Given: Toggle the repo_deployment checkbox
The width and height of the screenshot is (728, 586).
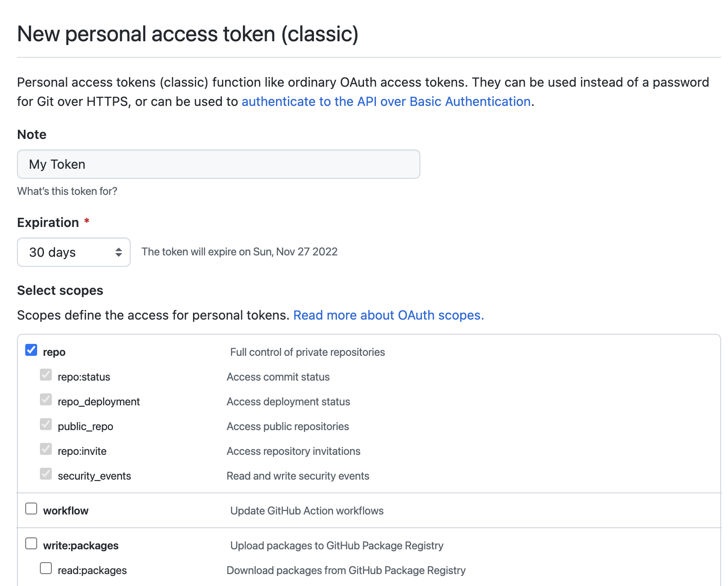Looking at the screenshot, I should tap(46, 400).
